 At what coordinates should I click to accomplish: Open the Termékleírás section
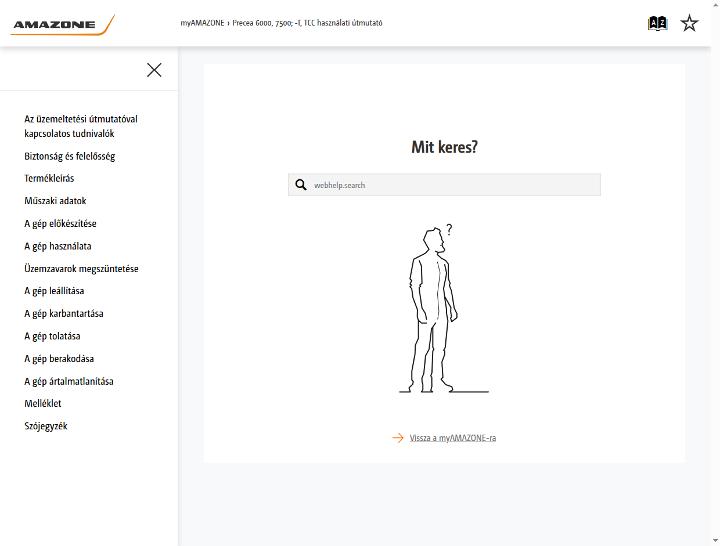(x=49, y=178)
